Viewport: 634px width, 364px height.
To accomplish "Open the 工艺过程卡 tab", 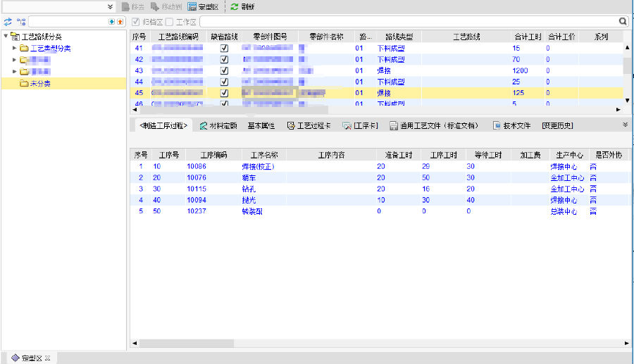I will pyautogui.click(x=309, y=126).
